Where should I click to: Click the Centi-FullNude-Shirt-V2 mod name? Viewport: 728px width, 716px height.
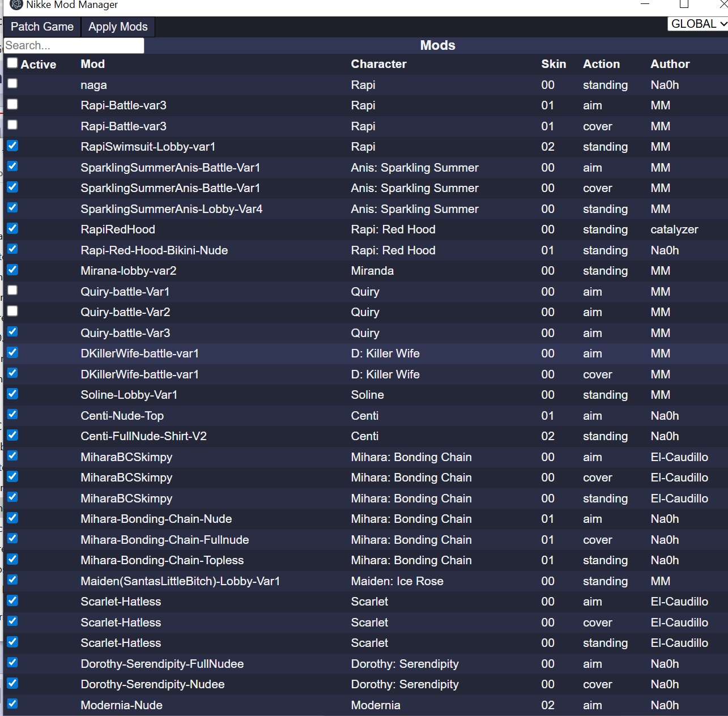[x=143, y=436]
